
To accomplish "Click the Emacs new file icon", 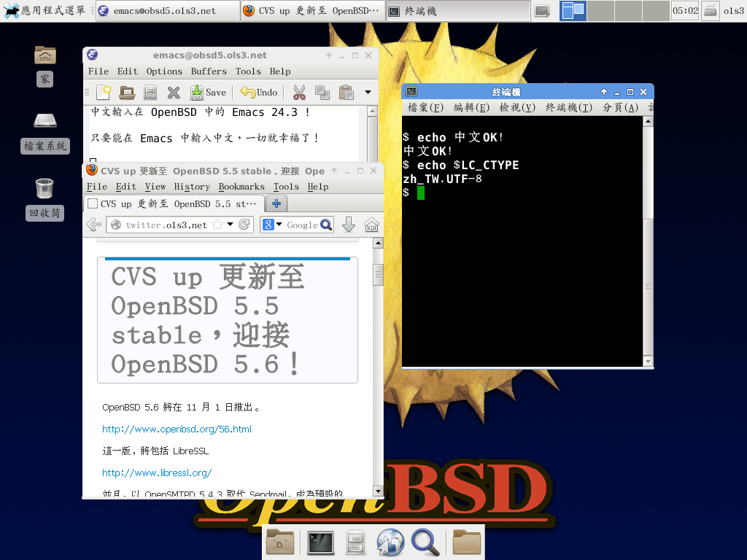I will tap(104, 92).
